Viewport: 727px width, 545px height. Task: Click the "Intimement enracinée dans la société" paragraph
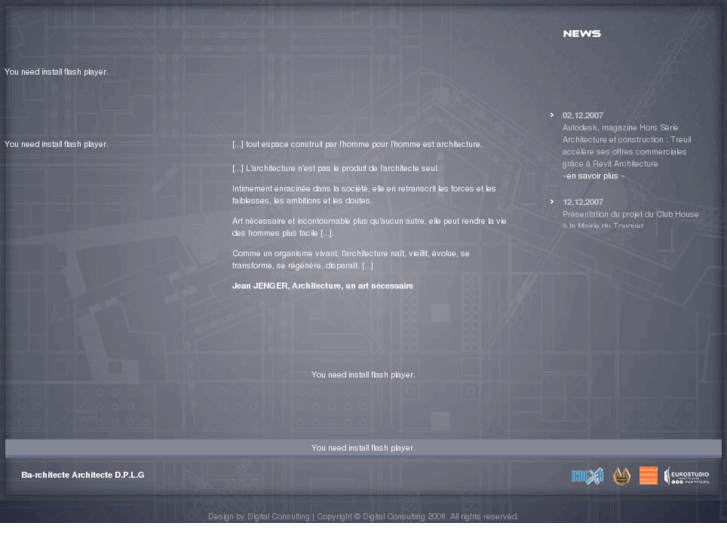tap(364, 195)
